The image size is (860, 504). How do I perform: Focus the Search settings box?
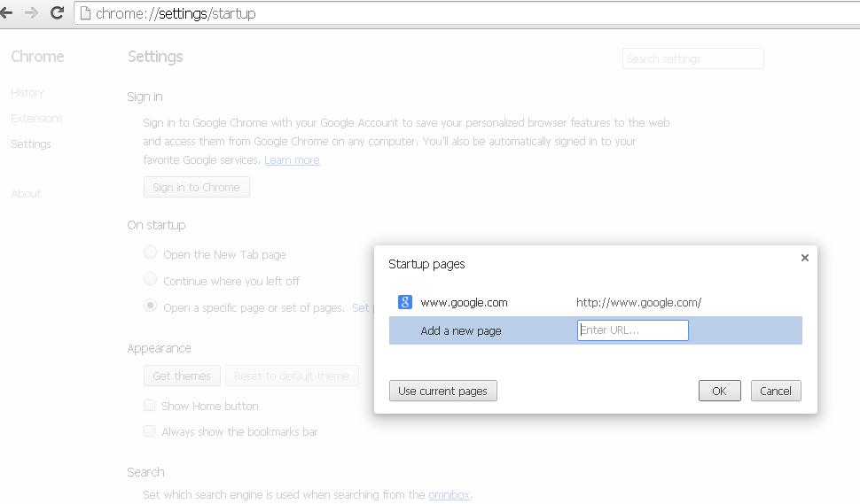692,58
